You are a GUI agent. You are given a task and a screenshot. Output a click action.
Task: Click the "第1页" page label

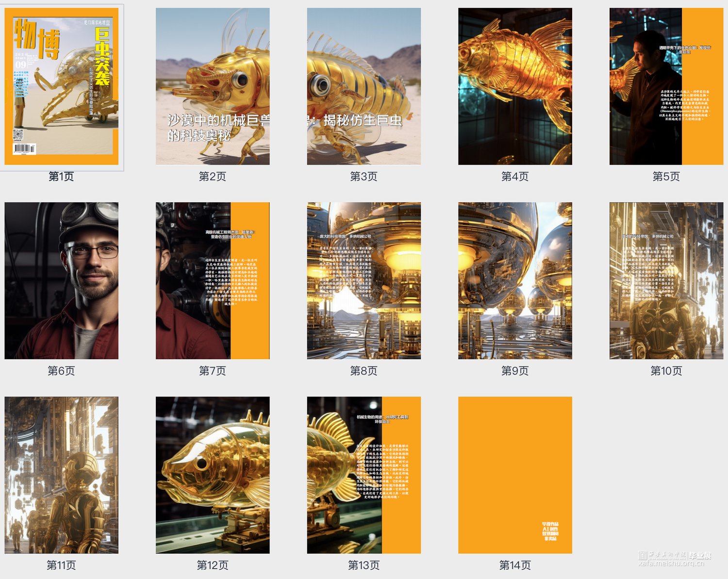point(61,176)
